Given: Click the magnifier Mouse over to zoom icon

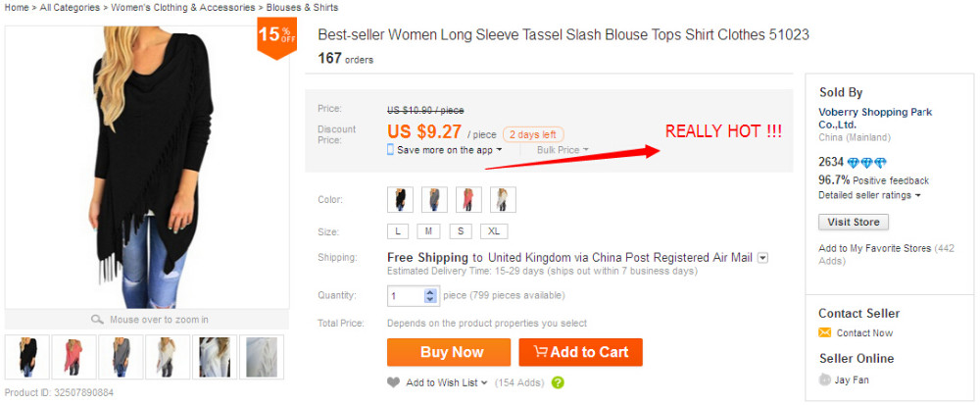Looking at the screenshot, I should click(x=97, y=320).
